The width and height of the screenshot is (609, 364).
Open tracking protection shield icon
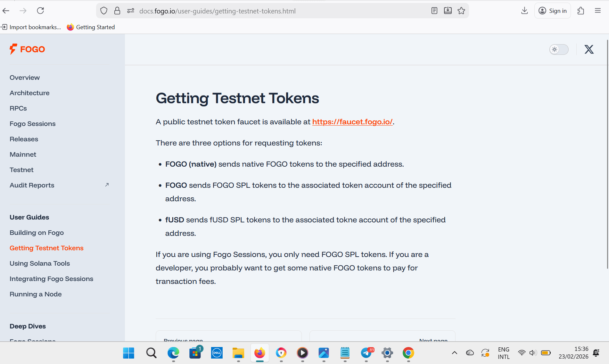pyautogui.click(x=104, y=11)
